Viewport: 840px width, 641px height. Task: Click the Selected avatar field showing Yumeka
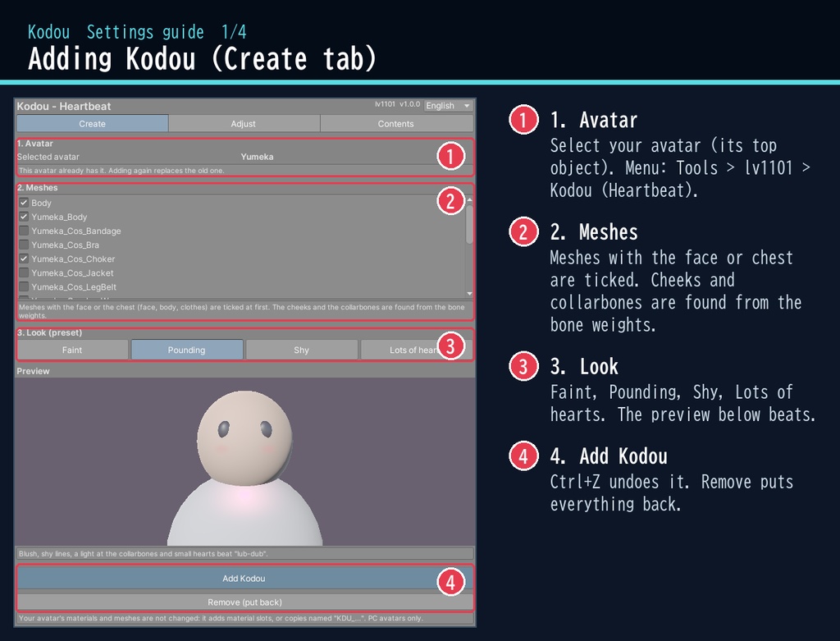click(x=257, y=157)
